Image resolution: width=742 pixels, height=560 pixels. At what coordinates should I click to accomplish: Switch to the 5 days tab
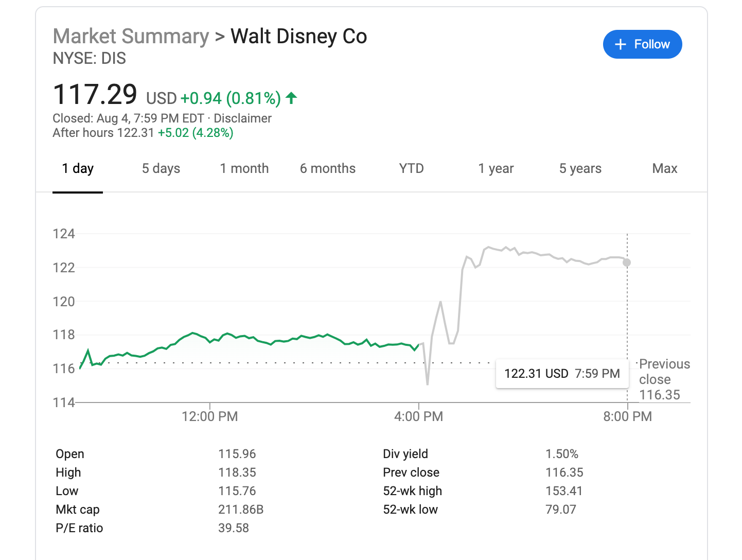coord(161,169)
